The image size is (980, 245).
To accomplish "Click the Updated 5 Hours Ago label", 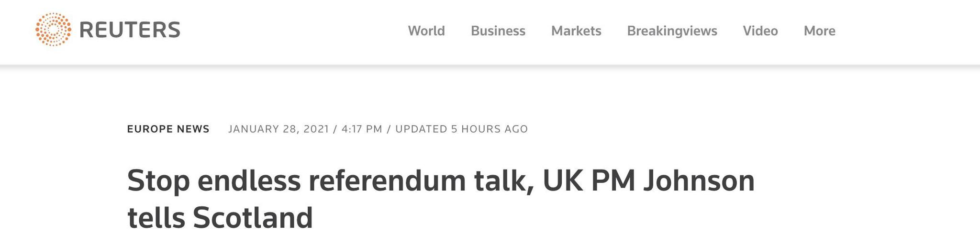I will 461,129.
